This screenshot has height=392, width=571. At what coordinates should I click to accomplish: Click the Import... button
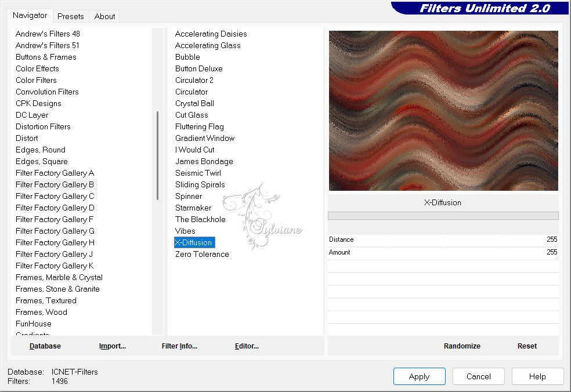[x=113, y=346]
